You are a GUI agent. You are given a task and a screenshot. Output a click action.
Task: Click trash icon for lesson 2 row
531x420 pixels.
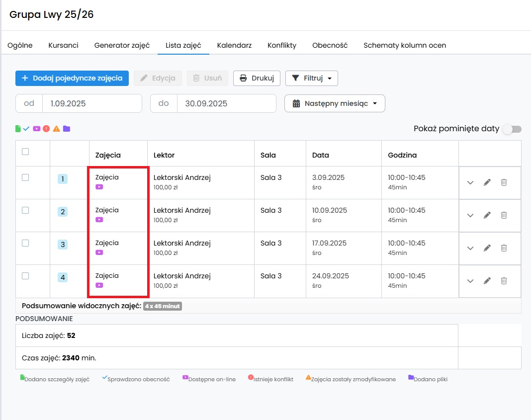pyautogui.click(x=504, y=215)
